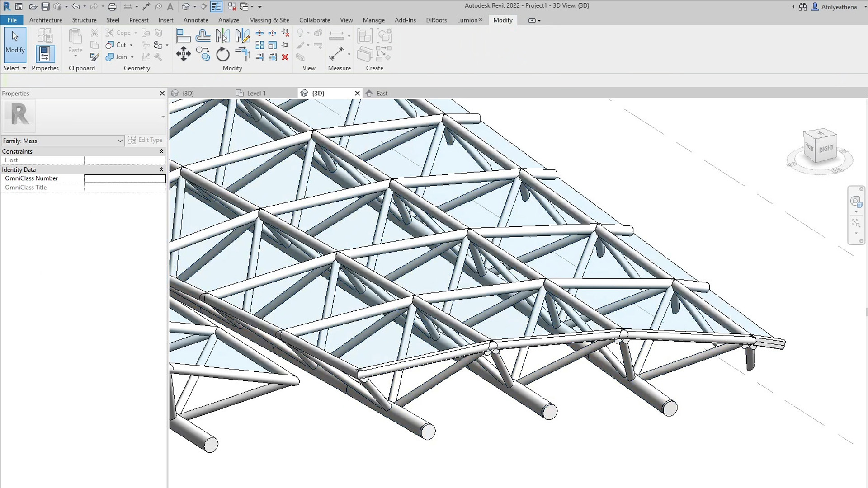868x488 pixels.
Task: Click the OmniClass Number input field
Action: 125,178
